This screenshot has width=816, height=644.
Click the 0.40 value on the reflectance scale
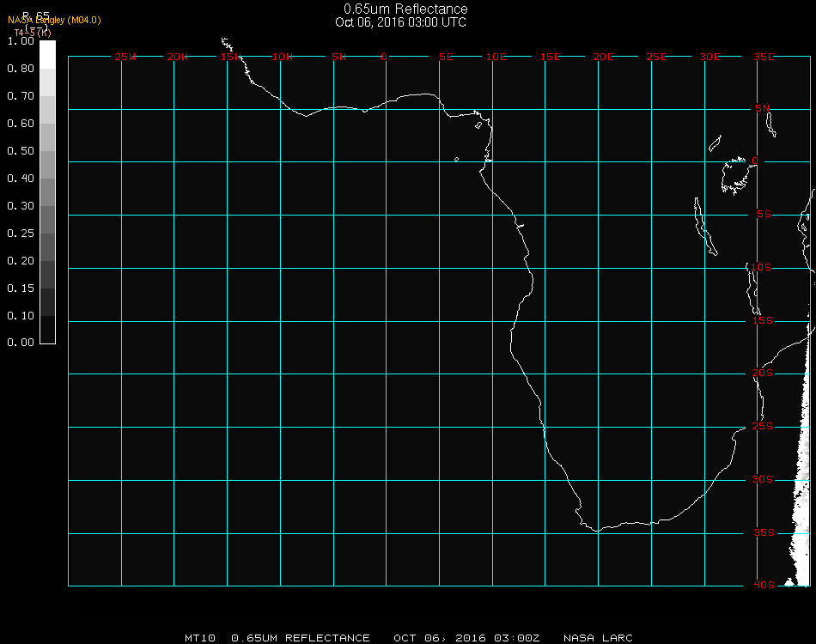pos(21,179)
